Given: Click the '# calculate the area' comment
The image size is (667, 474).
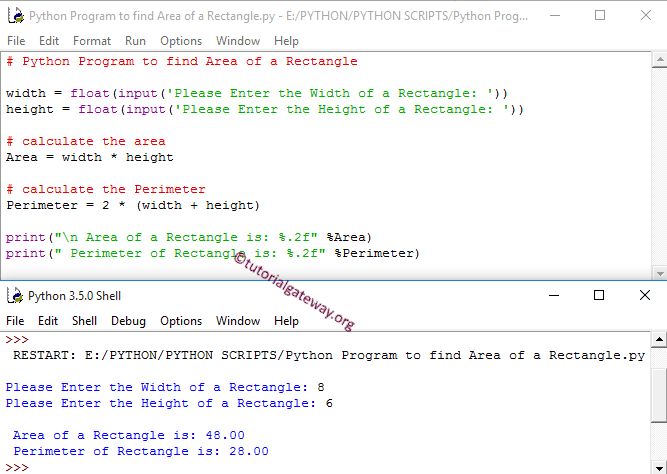Looking at the screenshot, I should (x=86, y=141).
